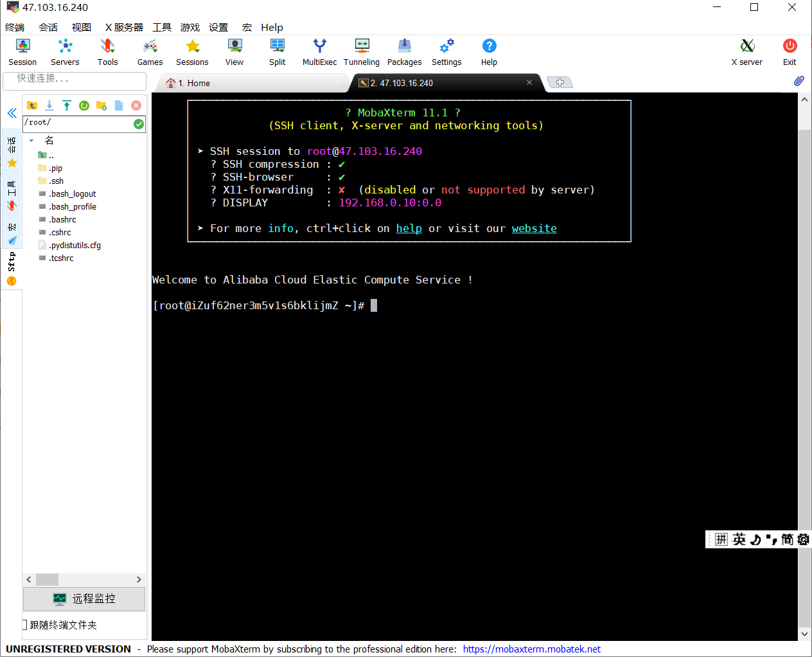812x657 pixels.
Task: Click the file panel scroll right arrow
Action: pyautogui.click(x=139, y=579)
